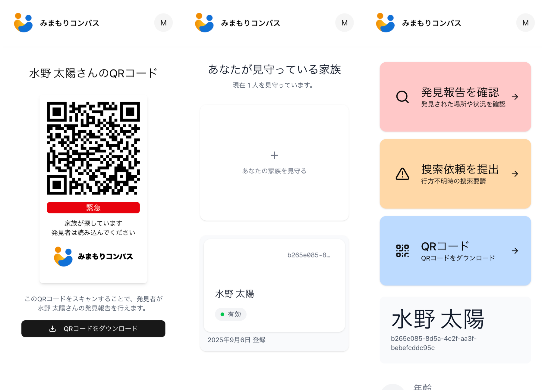Click the text 家族が探しています
The width and height of the screenshot is (542, 392).
93,223
